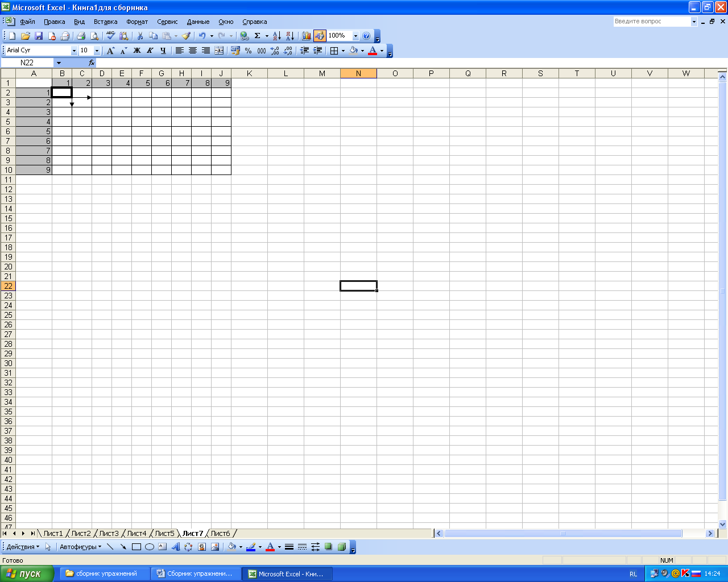Undo the last action
The height and width of the screenshot is (582, 728).
click(202, 36)
